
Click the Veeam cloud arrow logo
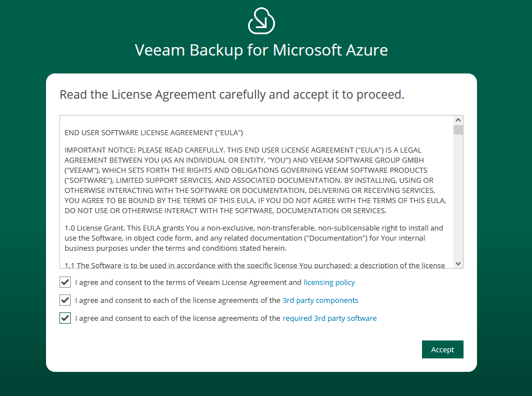(262, 21)
